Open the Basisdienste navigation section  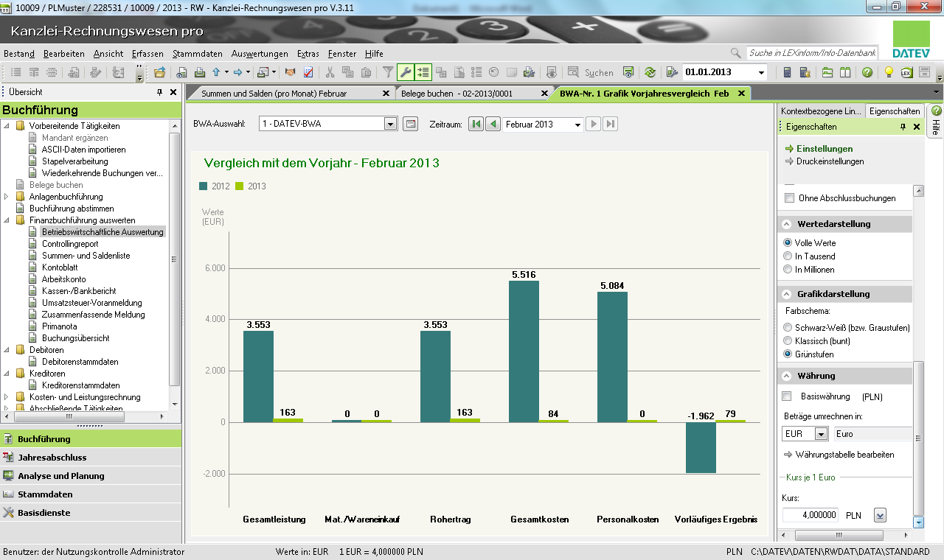click(x=90, y=512)
